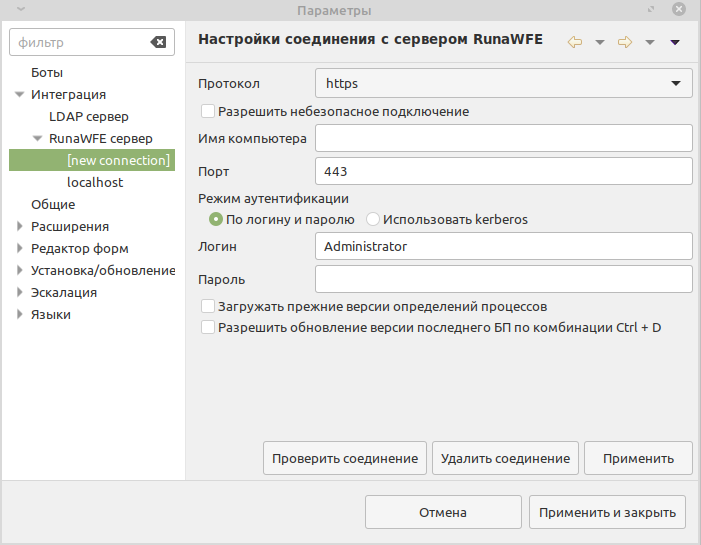701x545 pixels.
Task: Select the localhost connection entry
Action: (x=95, y=182)
